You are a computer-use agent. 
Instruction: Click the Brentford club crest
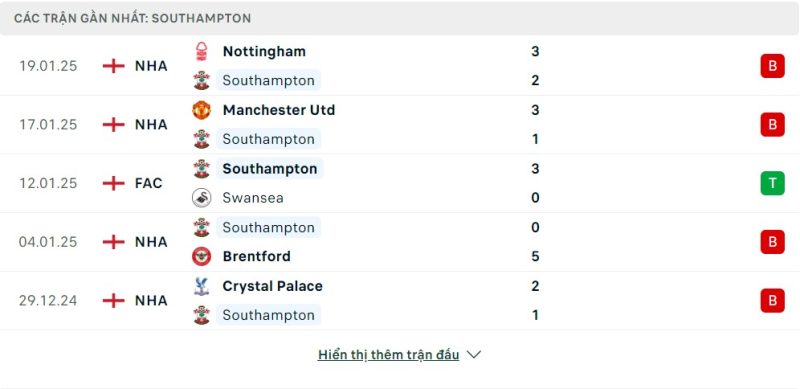202,256
